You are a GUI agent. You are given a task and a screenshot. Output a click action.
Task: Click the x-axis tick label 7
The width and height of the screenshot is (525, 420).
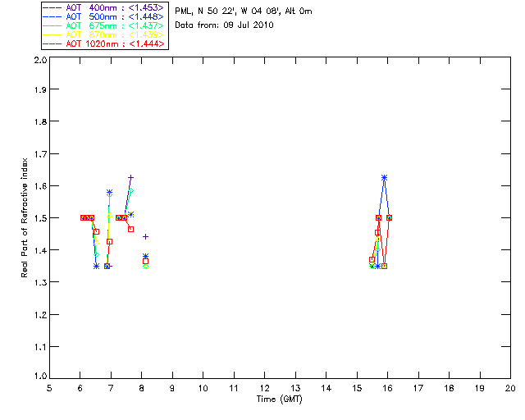[111, 388]
